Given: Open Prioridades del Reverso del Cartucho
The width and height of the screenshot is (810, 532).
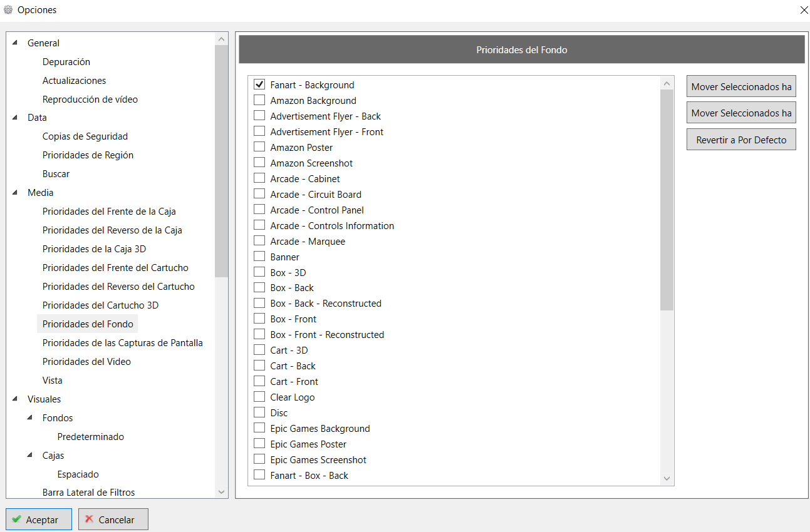Looking at the screenshot, I should tap(118, 287).
